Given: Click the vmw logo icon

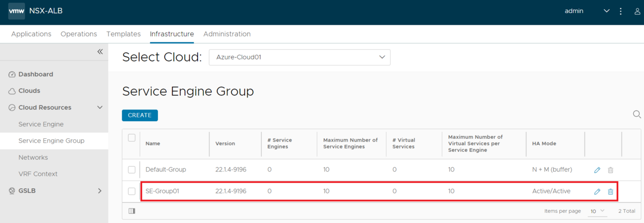Looking at the screenshot, I should (17, 11).
